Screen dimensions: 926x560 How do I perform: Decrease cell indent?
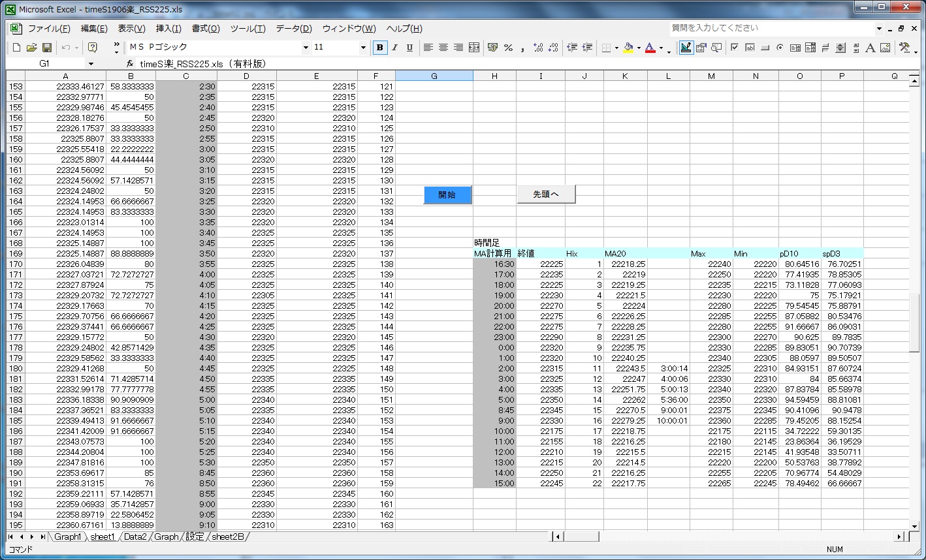pos(572,48)
